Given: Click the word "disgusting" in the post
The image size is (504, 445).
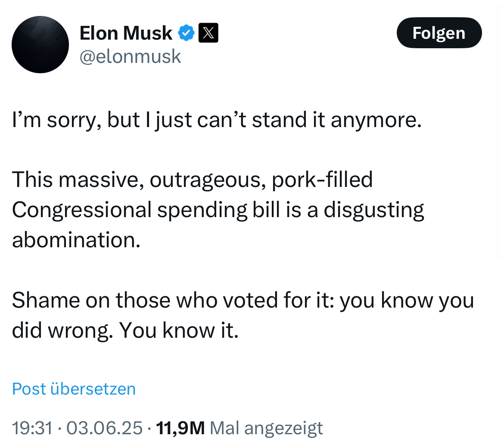Looking at the screenshot, I should (x=374, y=210).
